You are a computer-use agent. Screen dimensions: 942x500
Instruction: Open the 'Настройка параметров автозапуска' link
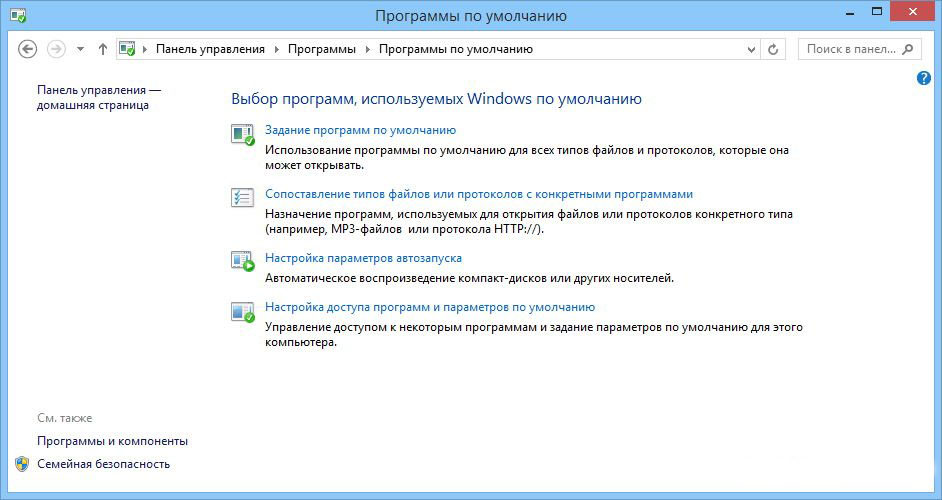[x=363, y=258]
